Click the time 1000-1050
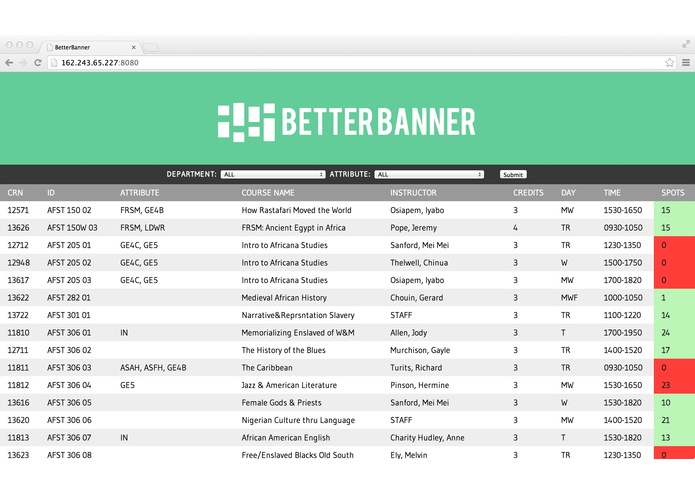 pyautogui.click(x=622, y=298)
